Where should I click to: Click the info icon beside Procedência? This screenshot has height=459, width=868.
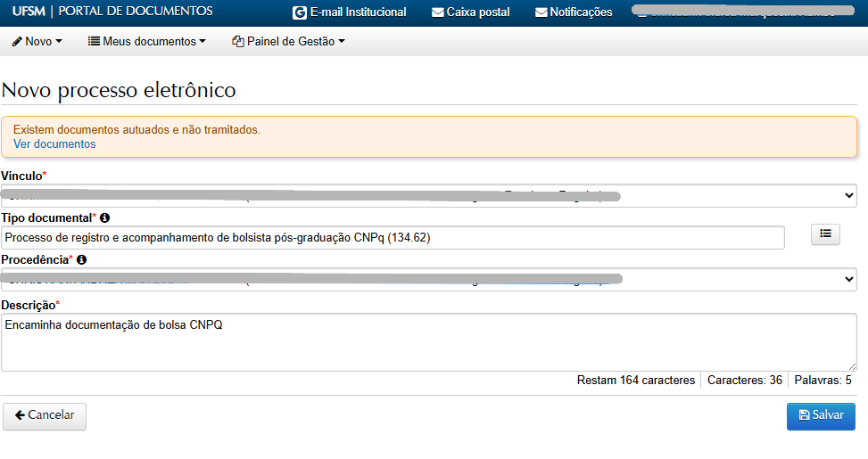pyautogui.click(x=82, y=260)
